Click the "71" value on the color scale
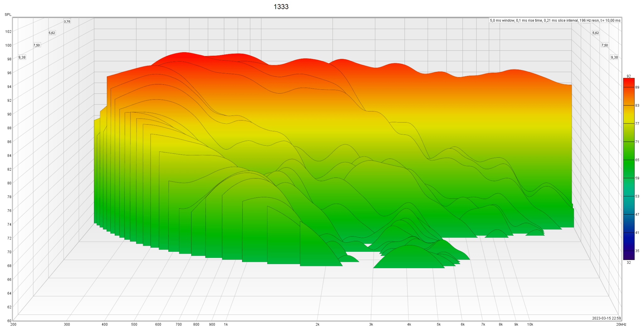This screenshot has width=644, height=328. pyautogui.click(x=637, y=142)
